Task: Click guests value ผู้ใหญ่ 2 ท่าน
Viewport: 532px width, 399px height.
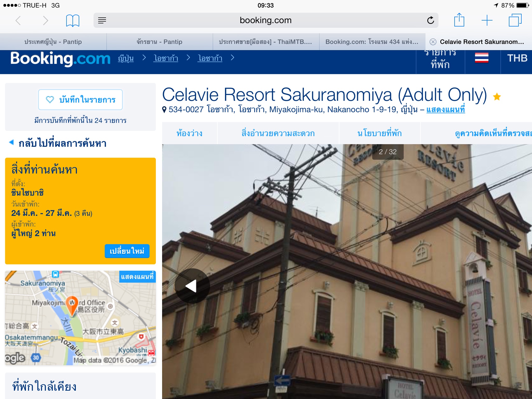Action: (x=33, y=233)
